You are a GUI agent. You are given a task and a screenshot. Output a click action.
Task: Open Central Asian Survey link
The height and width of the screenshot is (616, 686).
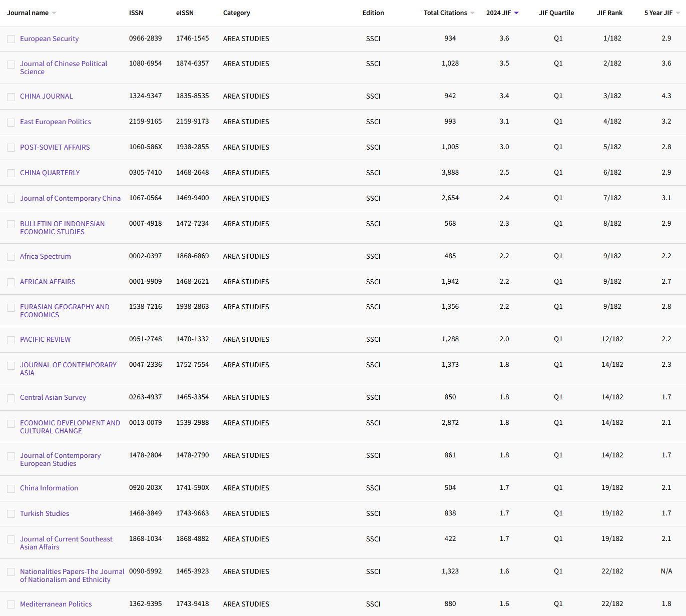[53, 397]
